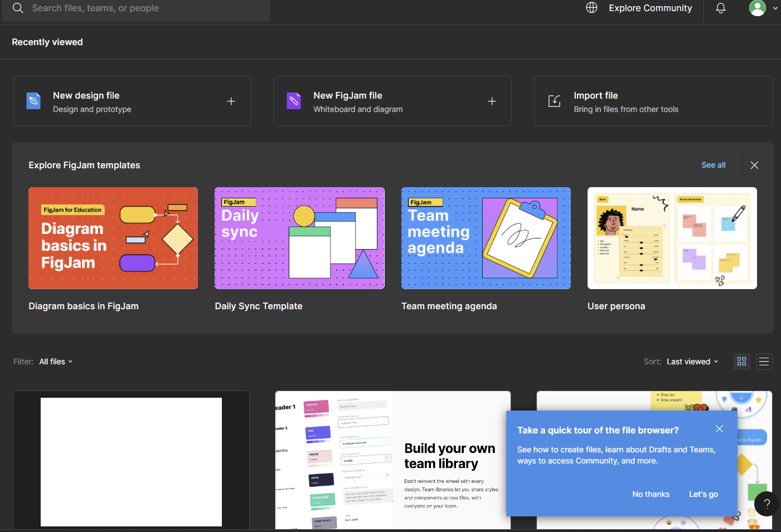Open Team meeting agenda template thumbnail
This screenshot has width=781, height=532.
(486, 238)
